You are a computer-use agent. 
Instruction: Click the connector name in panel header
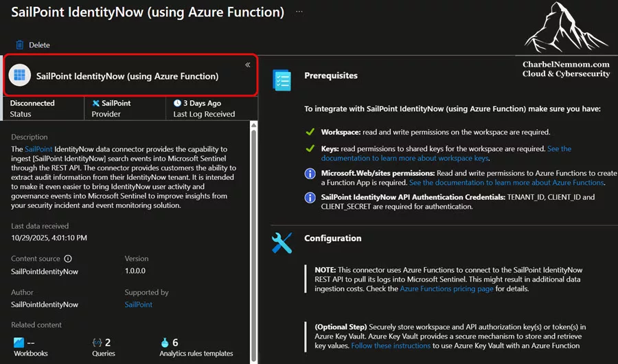point(127,76)
